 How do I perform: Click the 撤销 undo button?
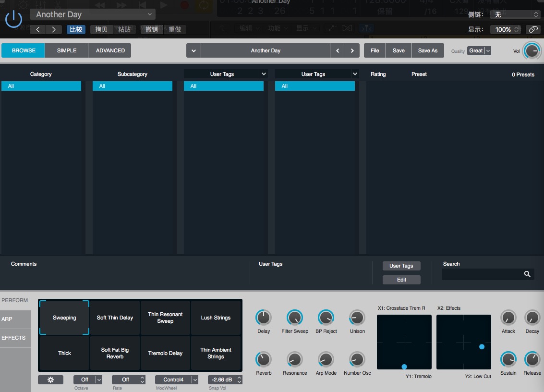tap(151, 29)
